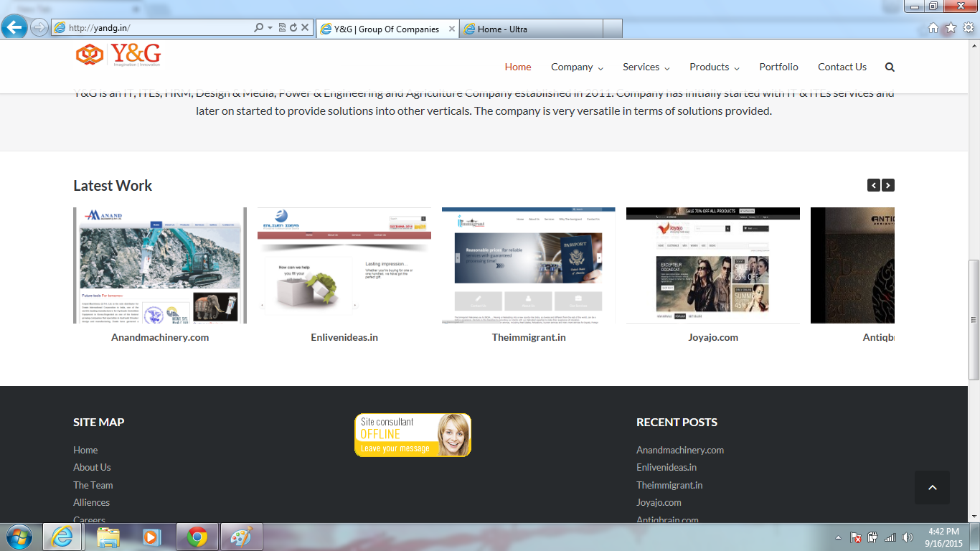Open the Portfolio menu item
The width and height of the screenshot is (980, 551).
pos(778,67)
